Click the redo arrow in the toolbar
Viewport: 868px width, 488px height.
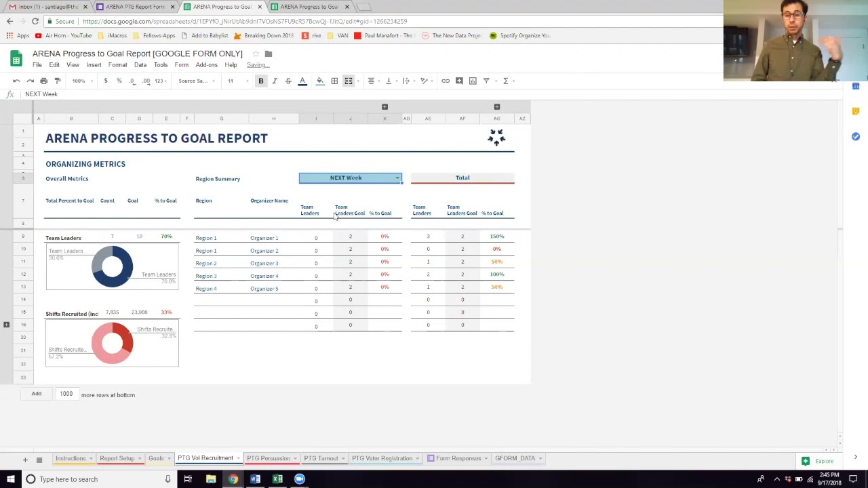(30, 81)
